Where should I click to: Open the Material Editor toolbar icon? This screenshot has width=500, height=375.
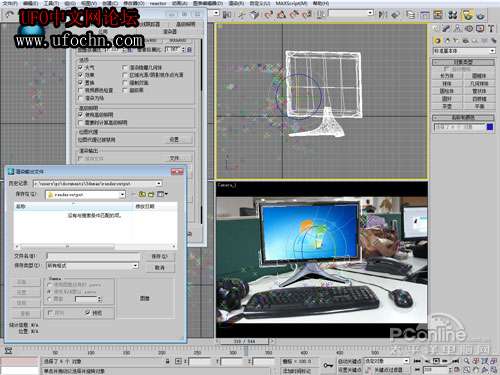(x=453, y=15)
